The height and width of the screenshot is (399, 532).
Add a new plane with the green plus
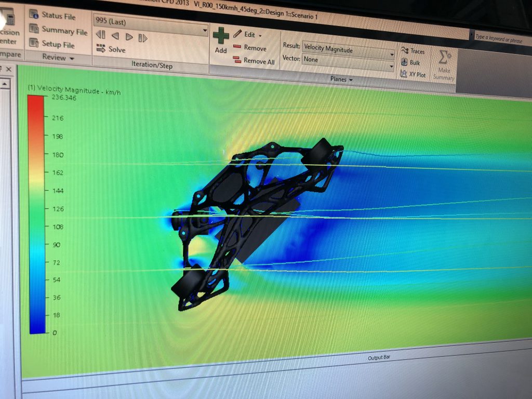point(221,41)
